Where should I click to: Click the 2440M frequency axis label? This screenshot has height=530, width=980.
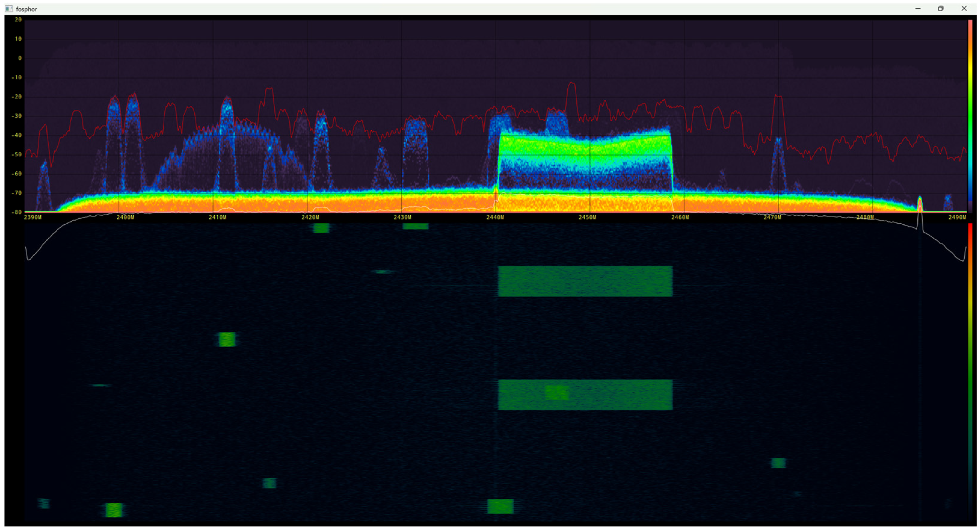pyautogui.click(x=495, y=218)
